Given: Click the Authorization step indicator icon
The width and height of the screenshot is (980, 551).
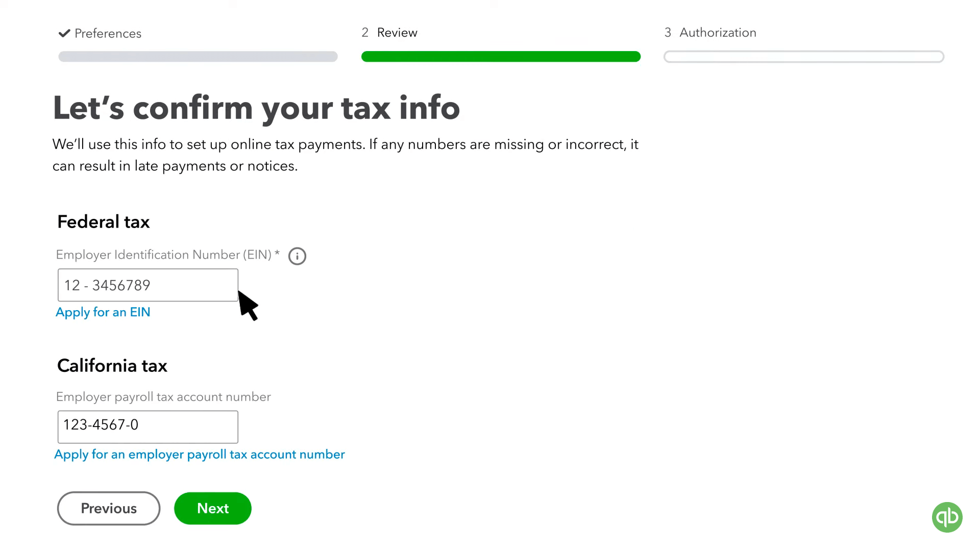Looking at the screenshot, I should pyautogui.click(x=668, y=32).
